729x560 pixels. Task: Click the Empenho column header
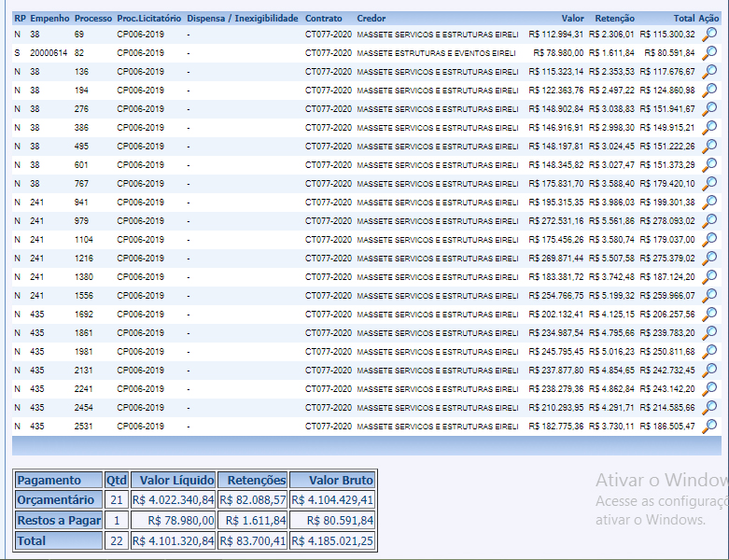[49, 19]
